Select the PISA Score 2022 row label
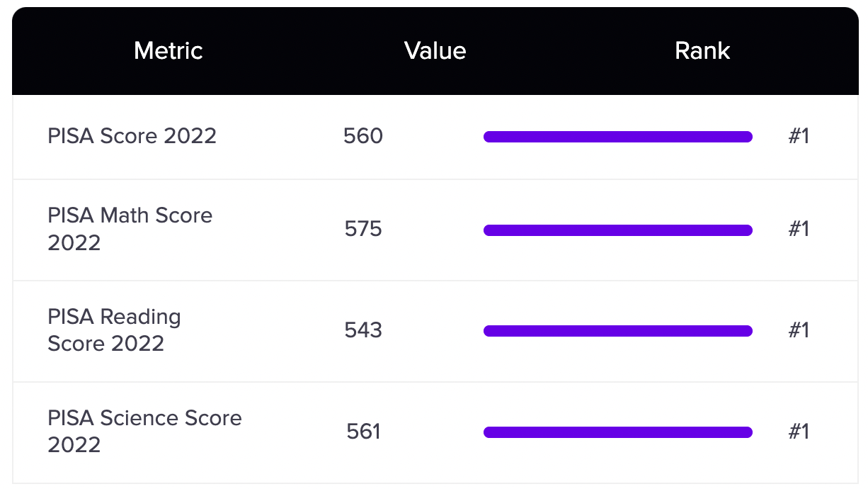The height and width of the screenshot is (489, 868). 132,136
